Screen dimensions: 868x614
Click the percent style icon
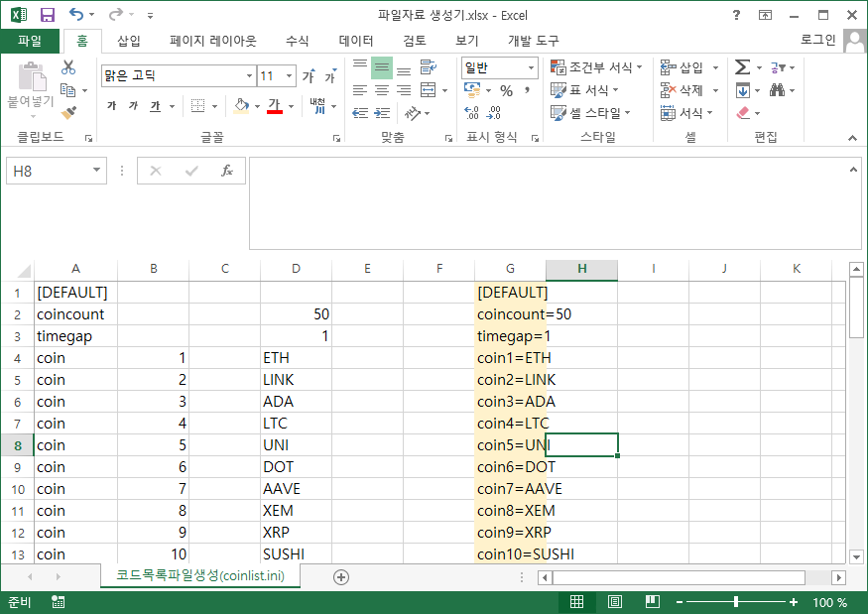(x=506, y=90)
